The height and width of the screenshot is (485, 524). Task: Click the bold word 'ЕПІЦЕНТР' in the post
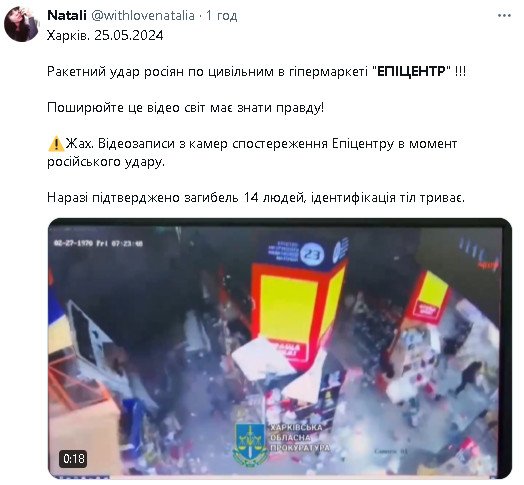coord(411,72)
